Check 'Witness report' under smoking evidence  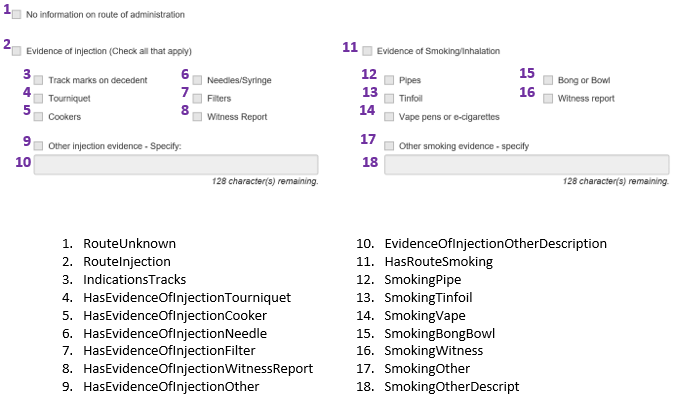click(548, 98)
